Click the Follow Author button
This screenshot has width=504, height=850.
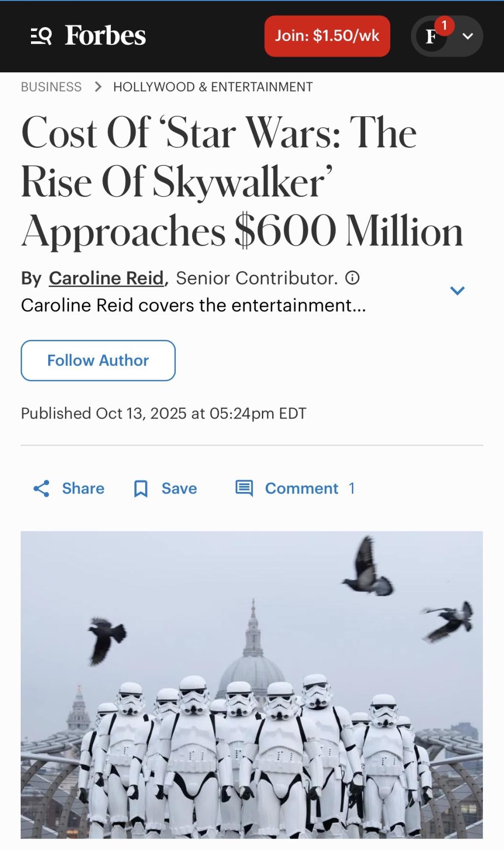pos(98,360)
